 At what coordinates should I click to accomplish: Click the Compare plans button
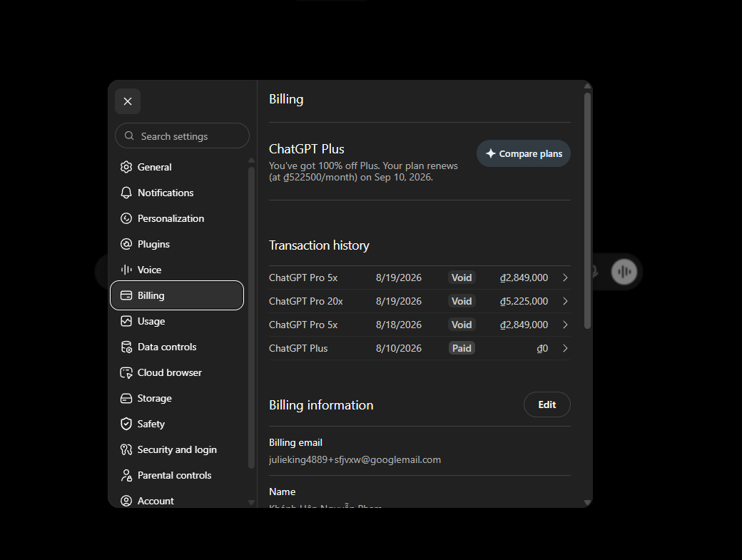tap(524, 153)
